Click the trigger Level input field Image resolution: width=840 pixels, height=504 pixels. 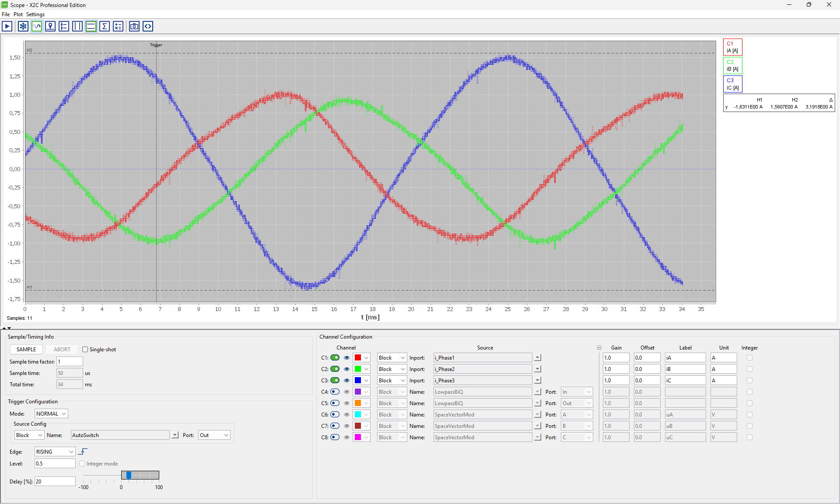tap(55, 464)
